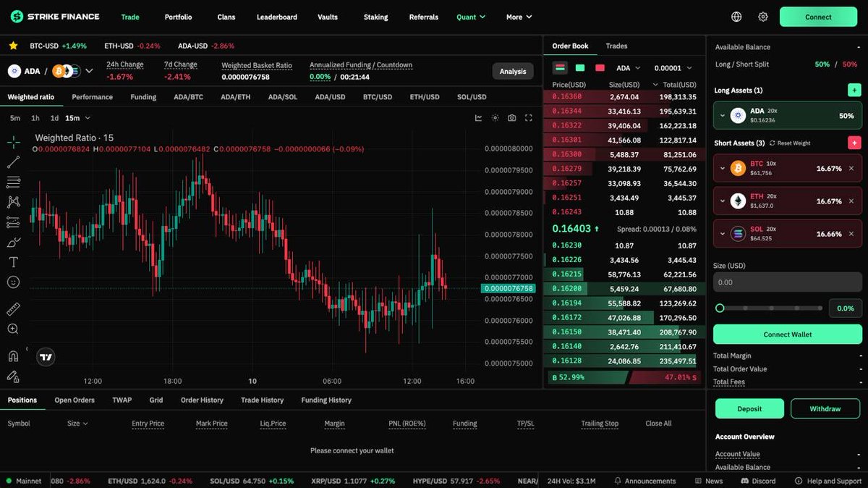Expand the ADA long asset row

(x=722, y=115)
